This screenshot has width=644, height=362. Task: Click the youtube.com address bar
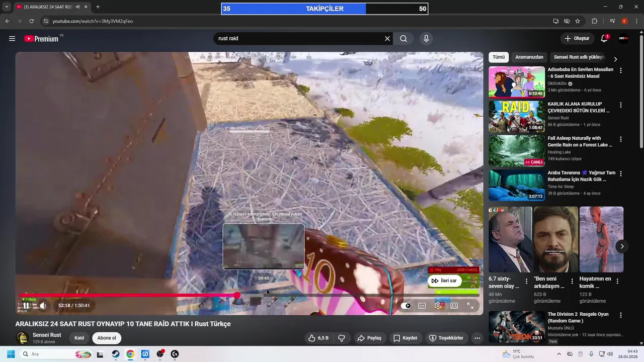[297, 21]
